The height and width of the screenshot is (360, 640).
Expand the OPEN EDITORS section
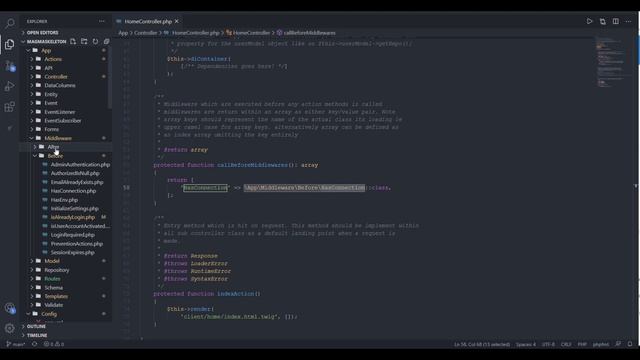(42, 32)
